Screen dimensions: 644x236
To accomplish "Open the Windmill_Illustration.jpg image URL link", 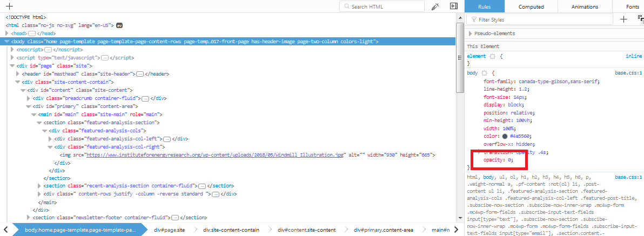I will (x=215, y=155).
